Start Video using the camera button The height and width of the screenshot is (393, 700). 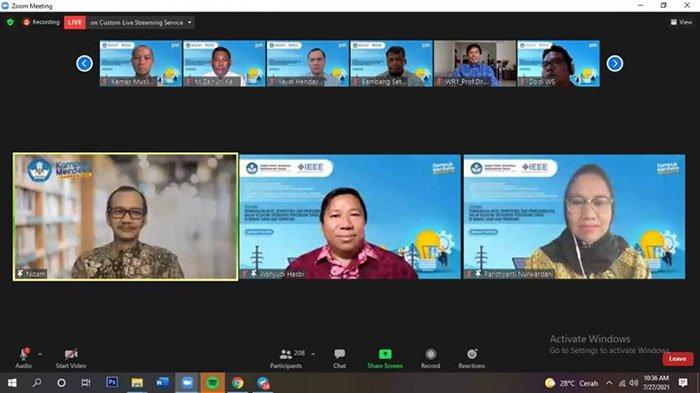(x=71, y=355)
